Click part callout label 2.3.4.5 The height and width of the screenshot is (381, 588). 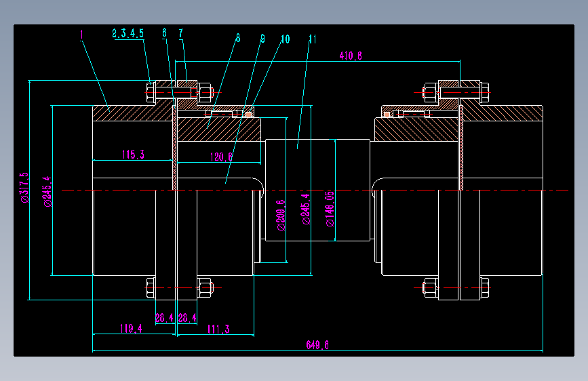128,33
